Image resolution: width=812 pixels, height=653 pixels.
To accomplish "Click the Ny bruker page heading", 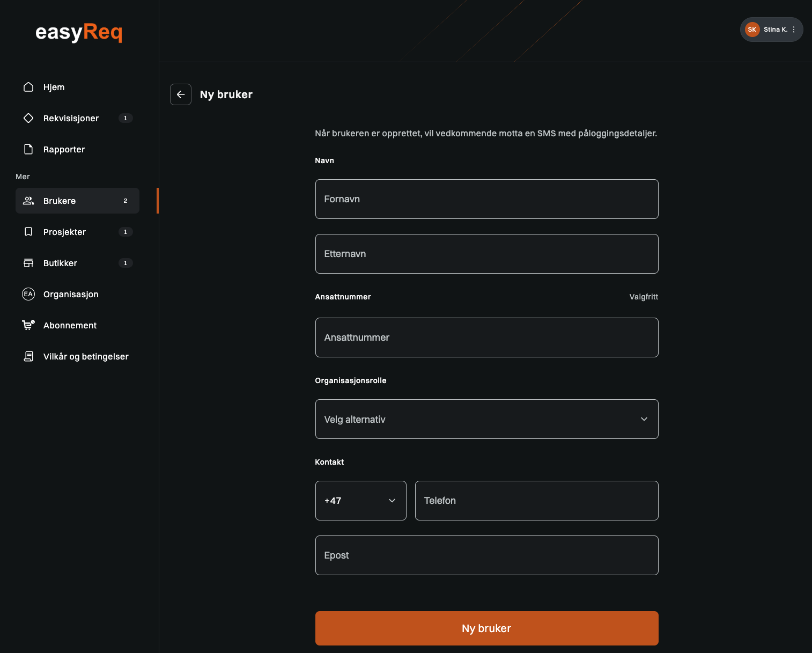I will (226, 94).
